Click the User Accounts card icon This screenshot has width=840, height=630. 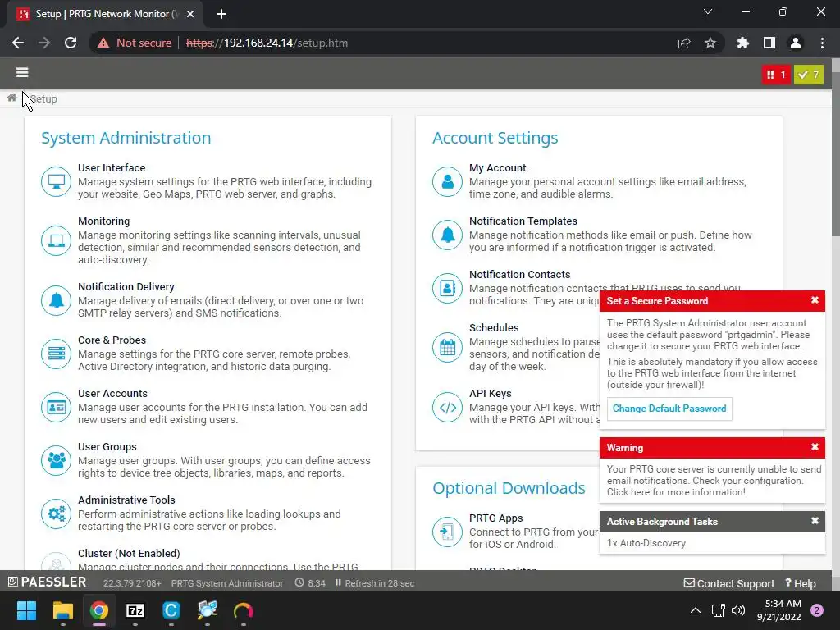(x=57, y=407)
